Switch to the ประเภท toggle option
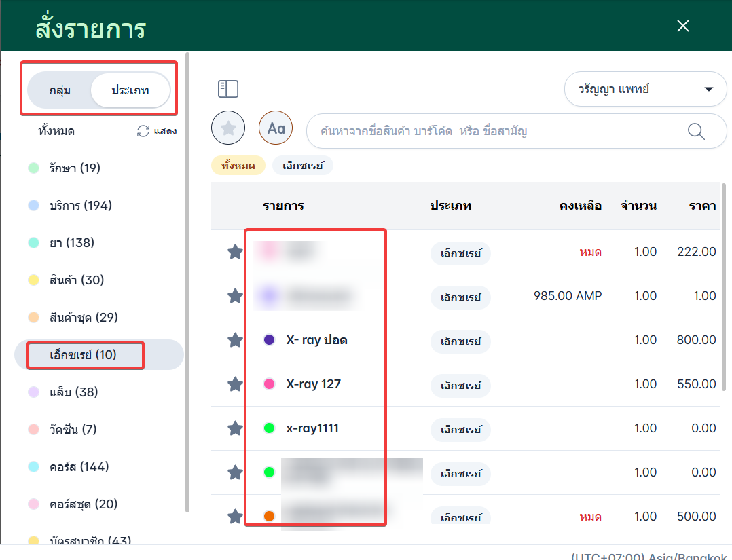732x560 pixels. tap(130, 90)
